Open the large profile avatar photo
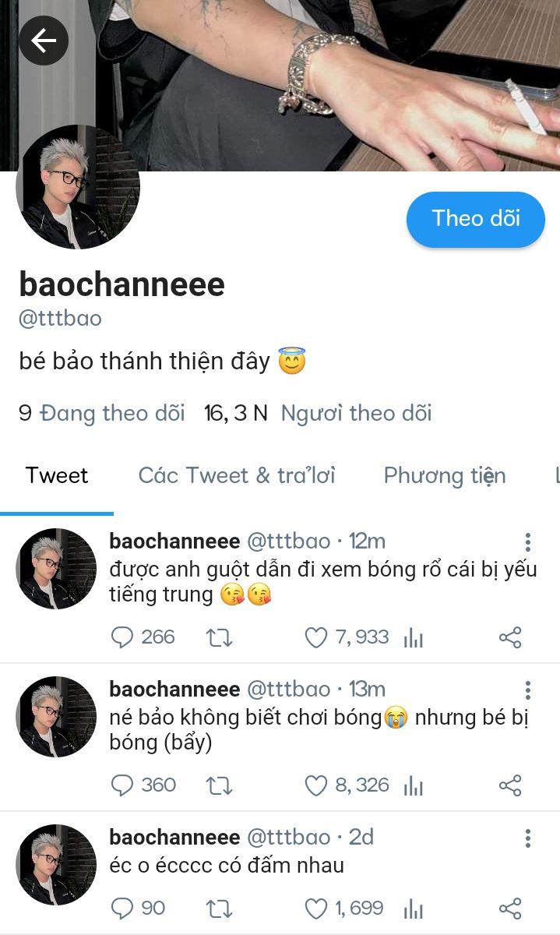The height and width of the screenshot is (935, 560). point(78,187)
